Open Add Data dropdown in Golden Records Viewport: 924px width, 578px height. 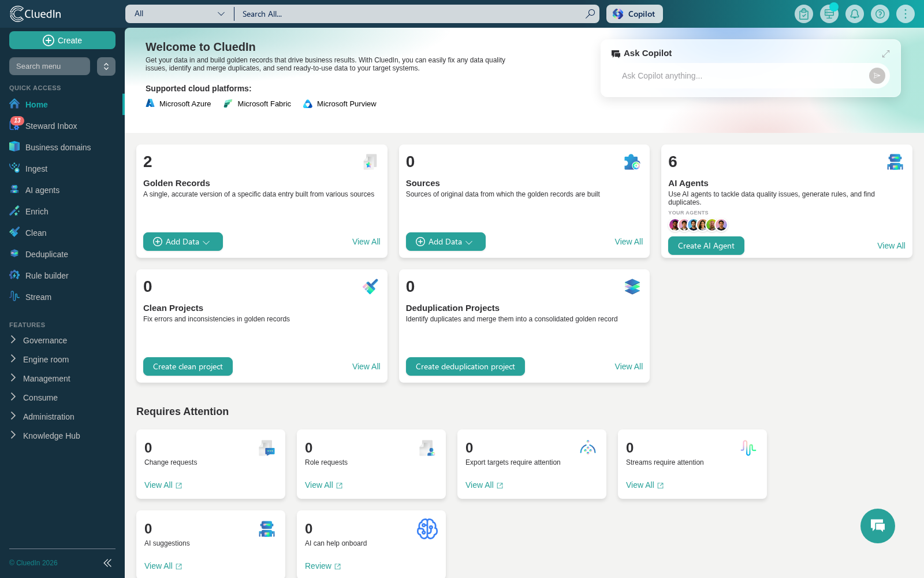(183, 242)
